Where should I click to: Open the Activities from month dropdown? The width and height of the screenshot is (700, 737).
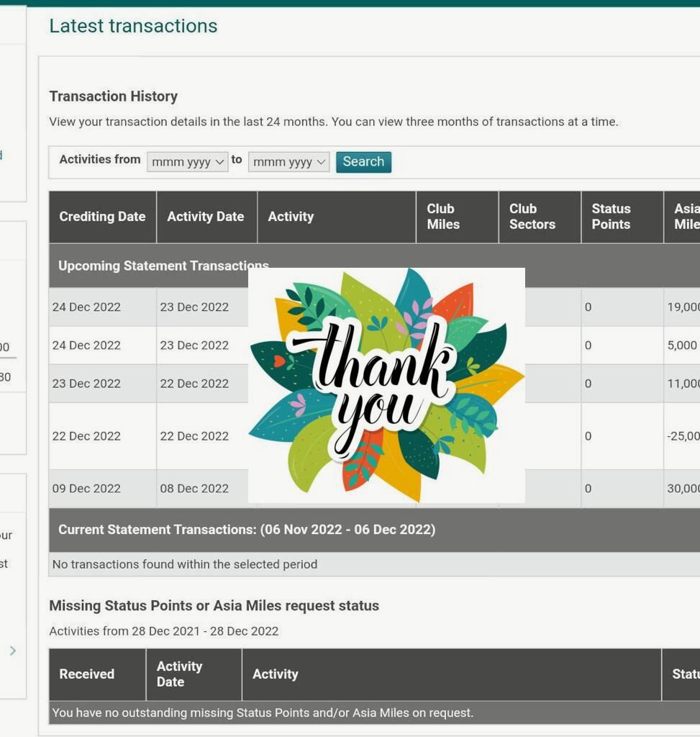pos(188,162)
